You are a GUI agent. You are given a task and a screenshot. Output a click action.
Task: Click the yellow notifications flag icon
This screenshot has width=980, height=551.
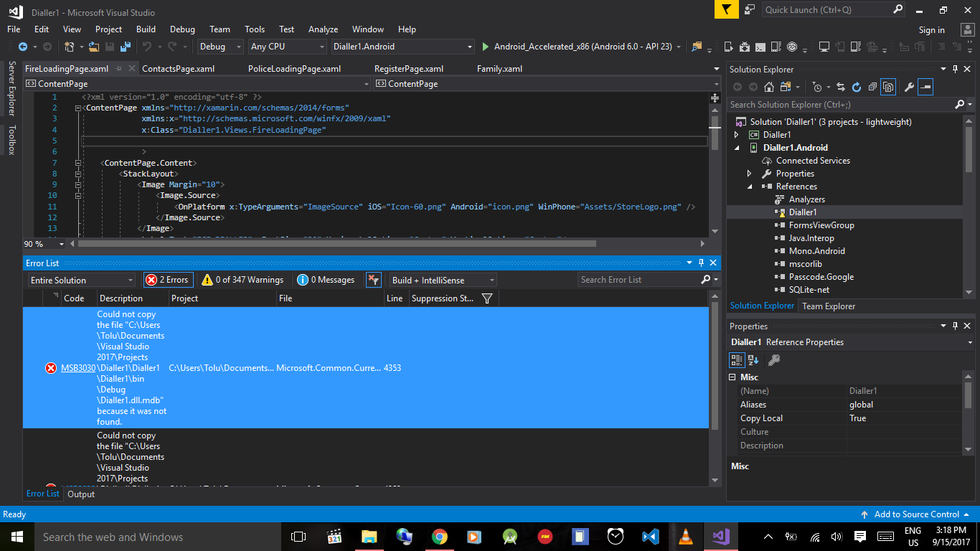click(x=726, y=9)
